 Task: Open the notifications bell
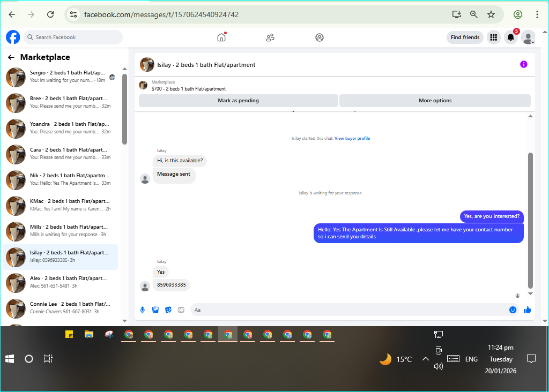click(x=511, y=37)
